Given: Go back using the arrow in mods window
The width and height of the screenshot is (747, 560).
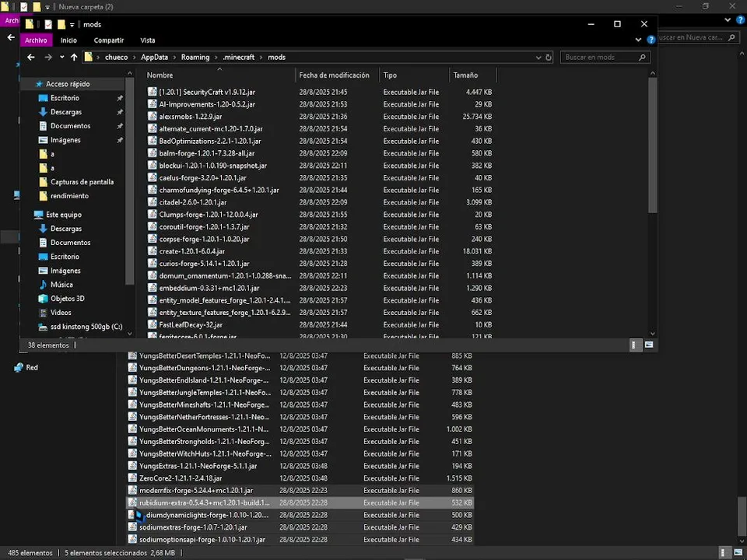Looking at the screenshot, I should pos(31,57).
